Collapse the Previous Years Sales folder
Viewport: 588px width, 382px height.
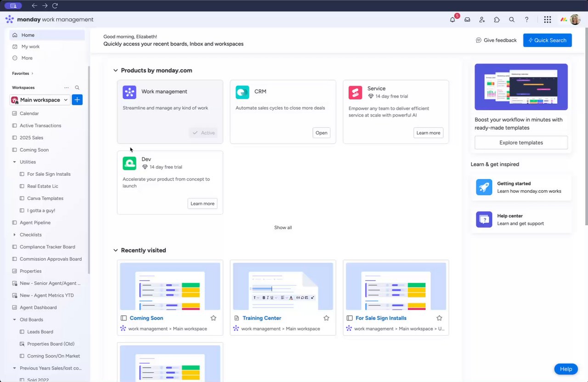point(15,368)
